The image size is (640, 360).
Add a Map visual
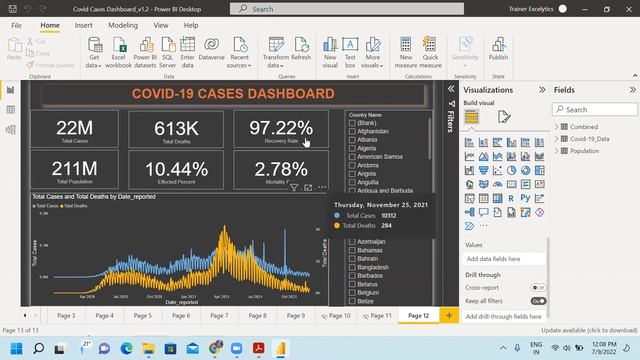tap(469, 184)
